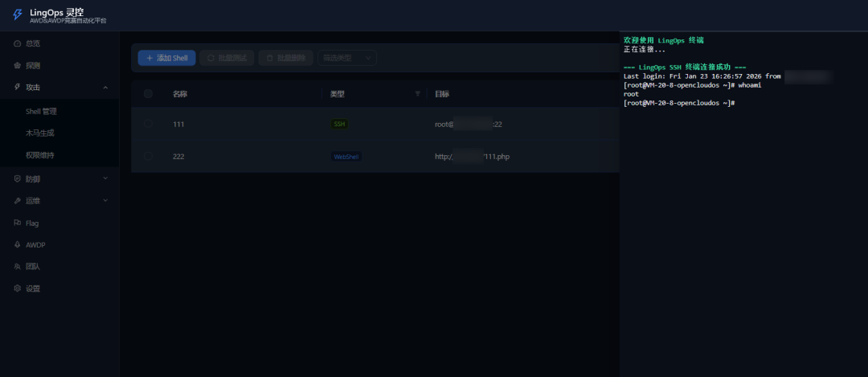
Task: Open the 木马生成 submenu item
Action: 39,133
